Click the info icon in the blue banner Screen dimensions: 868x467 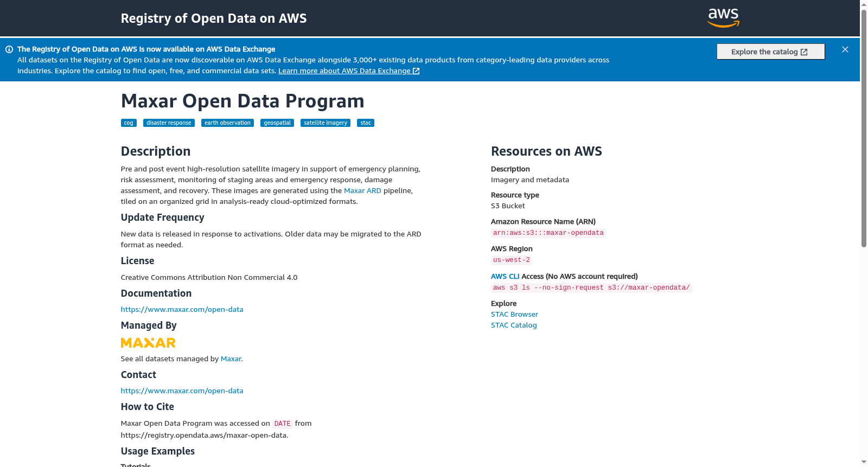click(x=9, y=49)
